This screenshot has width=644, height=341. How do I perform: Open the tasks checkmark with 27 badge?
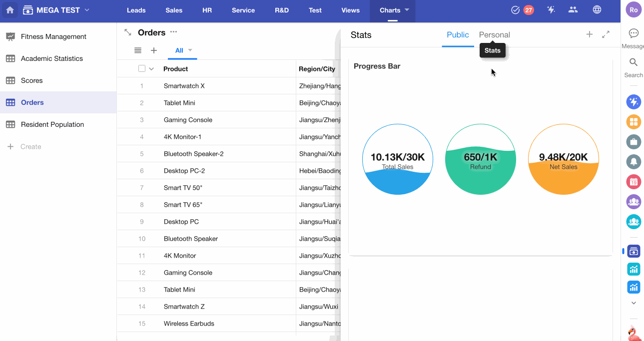point(522,10)
